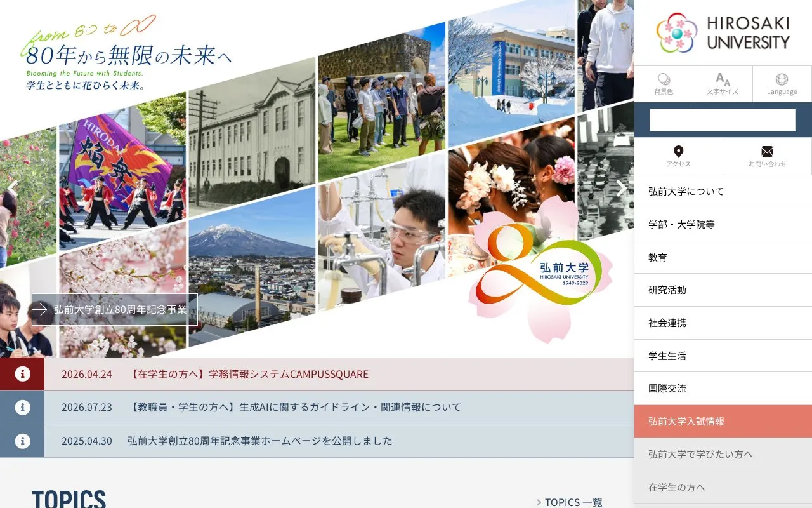Click info icon beside CAMPUSSQUARE notice
Image resolution: width=812 pixels, height=508 pixels.
click(x=22, y=374)
